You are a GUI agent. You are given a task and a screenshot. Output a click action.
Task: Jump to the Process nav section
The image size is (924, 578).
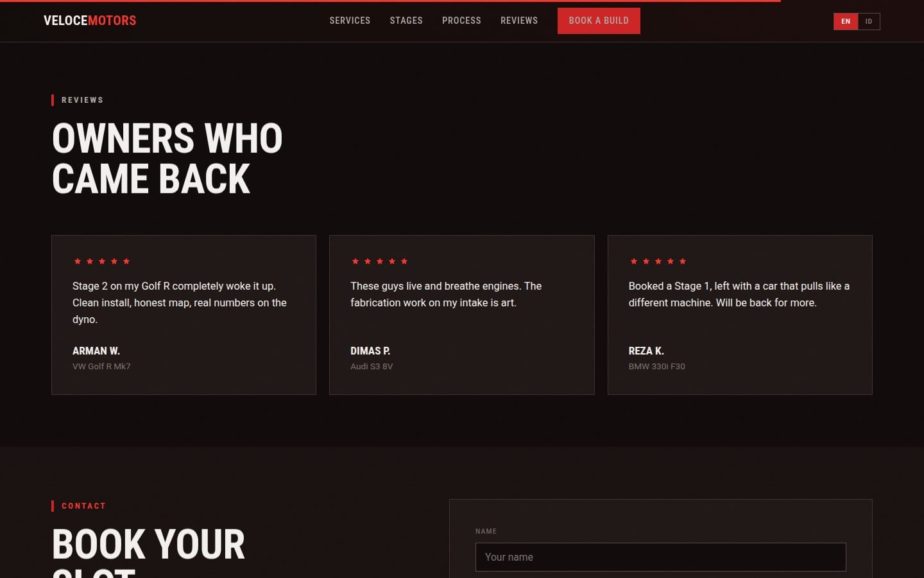[461, 21]
